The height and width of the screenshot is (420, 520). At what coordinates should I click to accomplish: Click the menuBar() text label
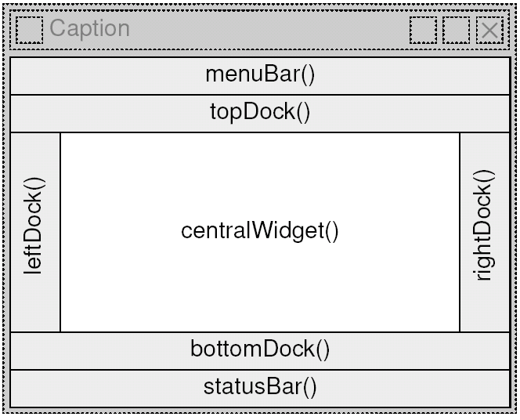coord(260,74)
